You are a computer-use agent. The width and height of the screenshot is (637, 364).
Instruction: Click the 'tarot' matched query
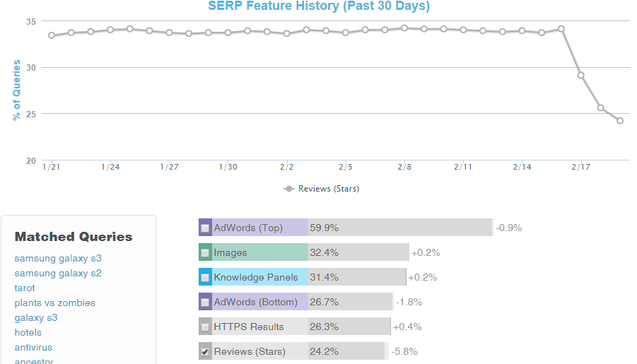(x=25, y=288)
